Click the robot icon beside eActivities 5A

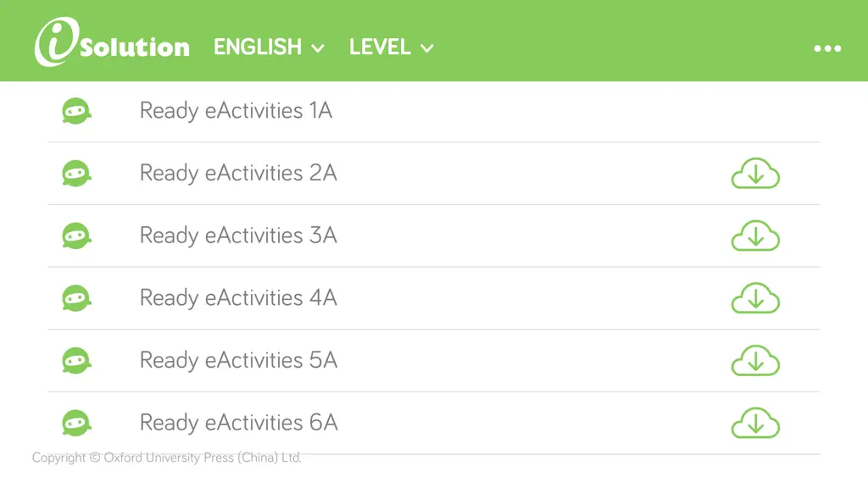[x=76, y=361]
